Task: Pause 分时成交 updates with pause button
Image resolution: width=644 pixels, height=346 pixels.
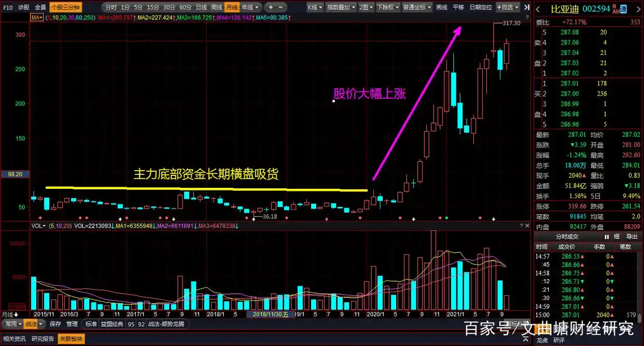Action: tap(607, 237)
